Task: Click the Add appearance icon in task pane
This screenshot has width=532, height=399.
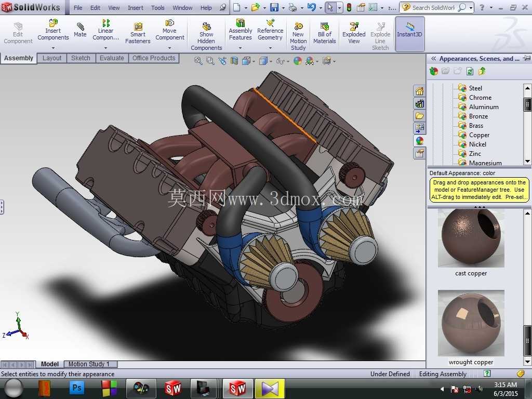Action: tap(434, 71)
